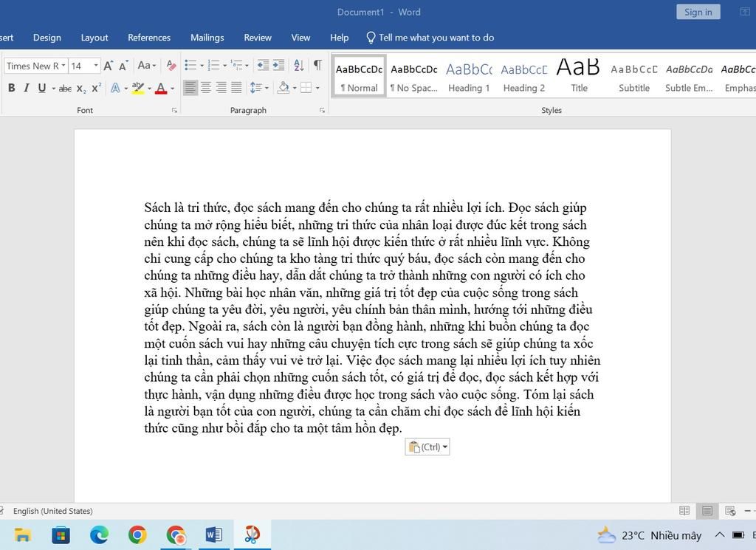This screenshot has width=756, height=550.
Task: Open Snipping Tool on the taskbar
Action: click(252, 535)
